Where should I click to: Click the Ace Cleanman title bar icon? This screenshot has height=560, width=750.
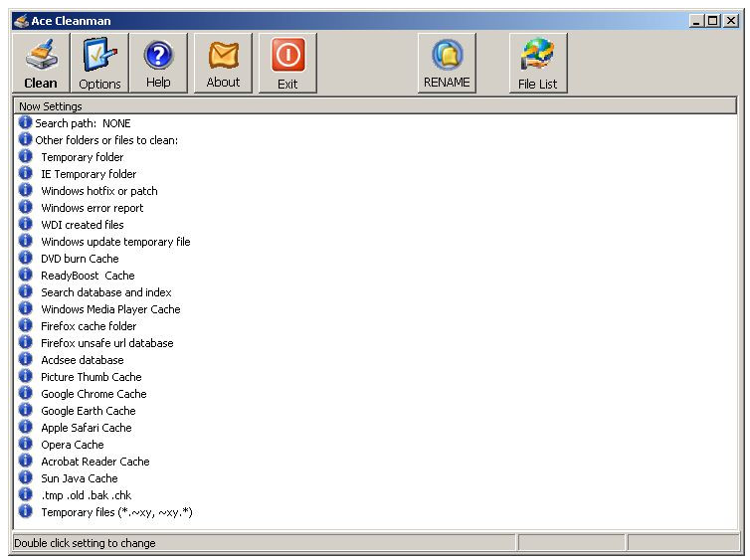[21, 21]
